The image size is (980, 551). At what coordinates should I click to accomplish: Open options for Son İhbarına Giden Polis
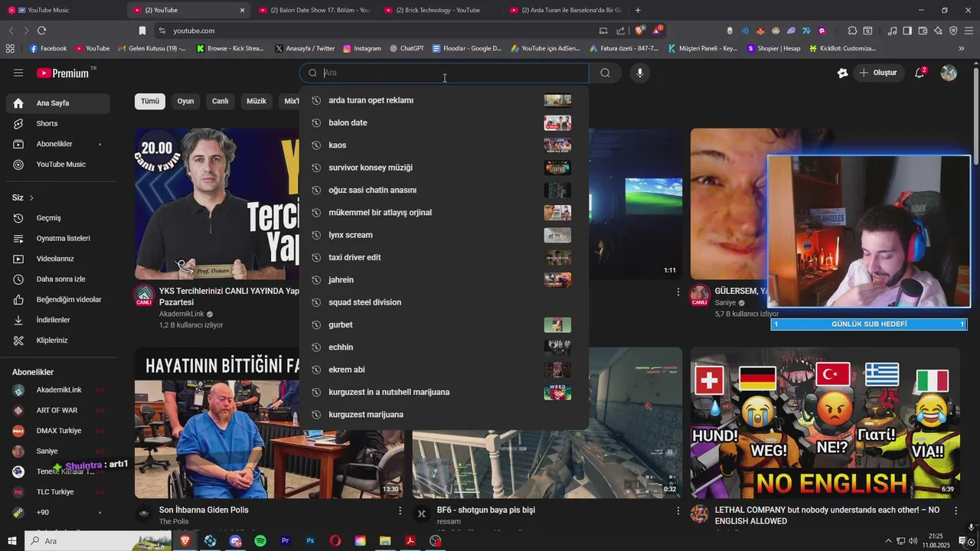400,510
